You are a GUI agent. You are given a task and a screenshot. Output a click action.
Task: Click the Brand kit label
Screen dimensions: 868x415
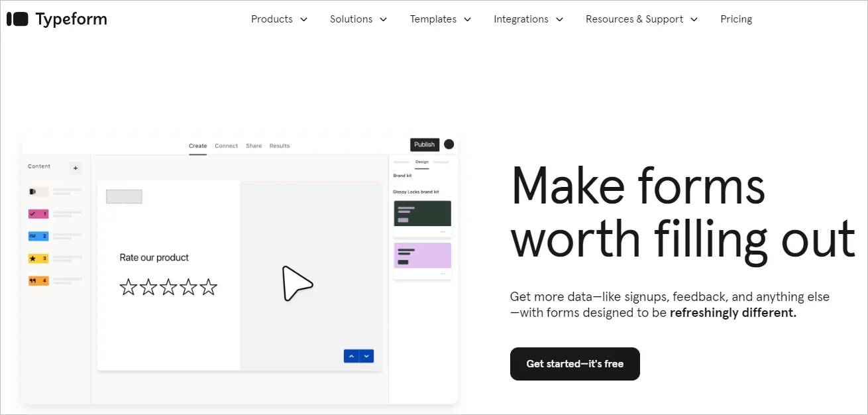[402, 176]
